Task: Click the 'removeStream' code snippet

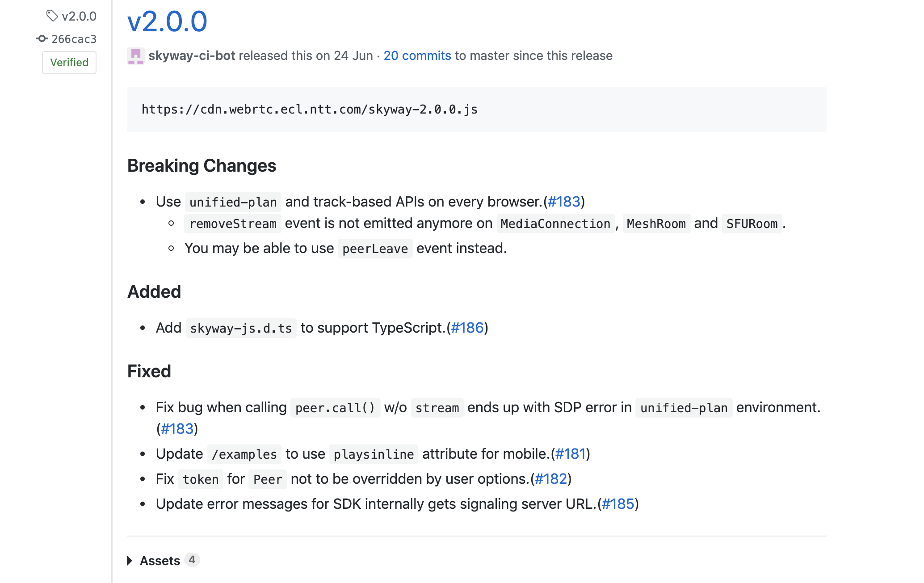Action: point(233,224)
